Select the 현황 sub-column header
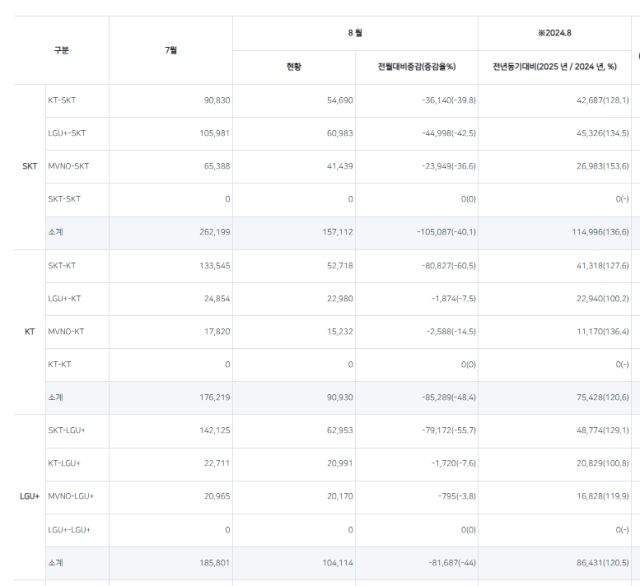 pyautogui.click(x=293, y=67)
